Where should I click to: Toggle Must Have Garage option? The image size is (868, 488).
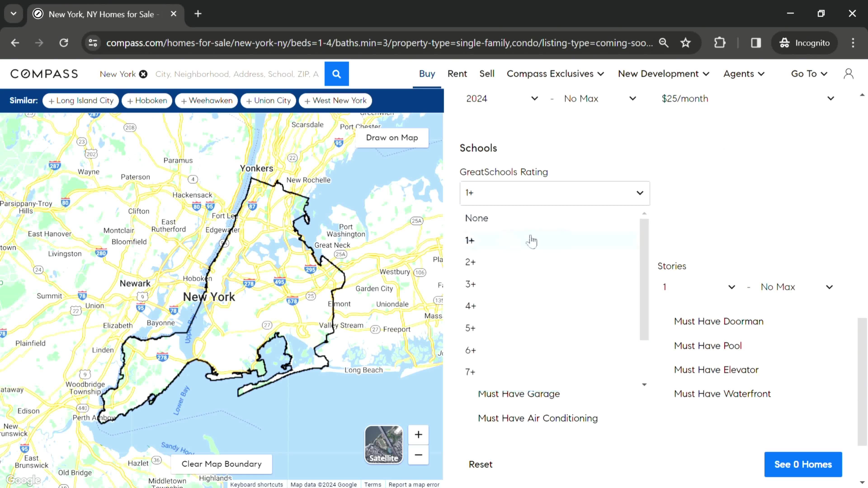coord(519,394)
